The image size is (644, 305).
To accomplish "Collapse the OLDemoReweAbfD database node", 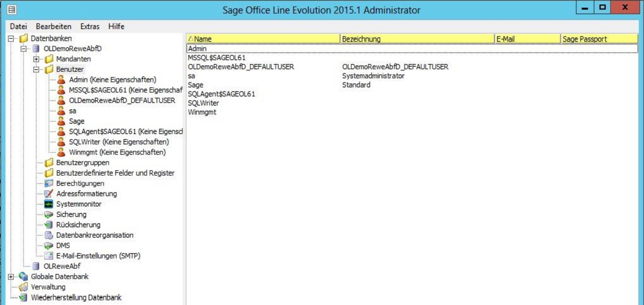I will point(24,48).
